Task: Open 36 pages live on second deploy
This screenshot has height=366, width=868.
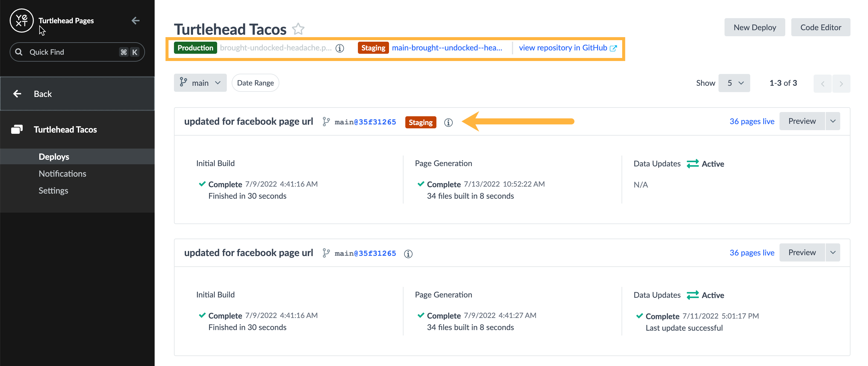Action: tap(752, 253)
